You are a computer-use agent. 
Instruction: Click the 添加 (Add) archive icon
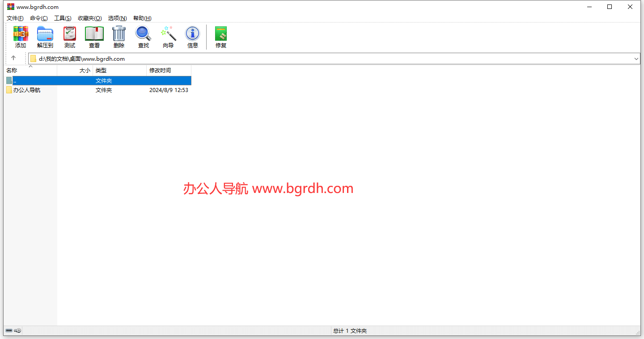tap(21, 34)
